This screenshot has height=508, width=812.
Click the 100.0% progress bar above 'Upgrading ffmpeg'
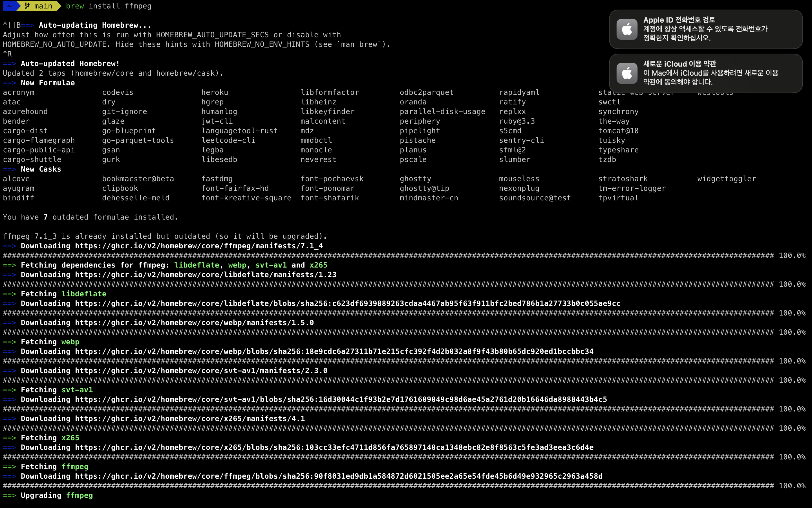[x=404, y=486]
